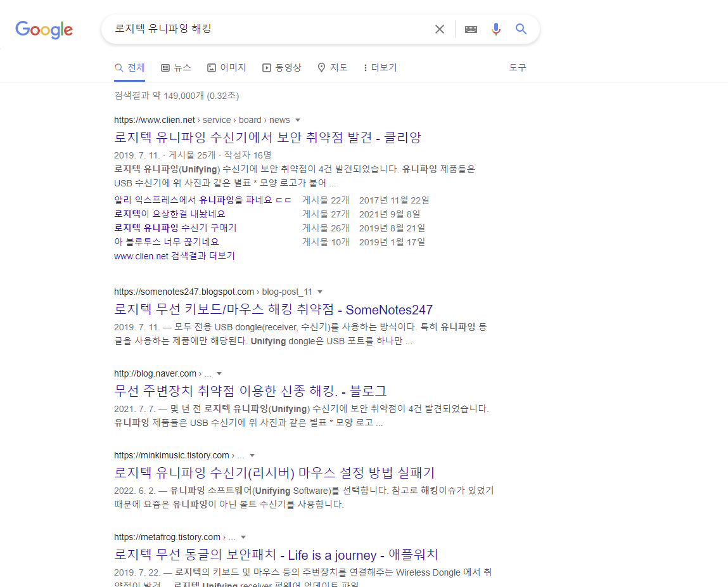Click the text 게시물 22개
This screenshot has width=728, height=587.
click(x=326, y=200)
